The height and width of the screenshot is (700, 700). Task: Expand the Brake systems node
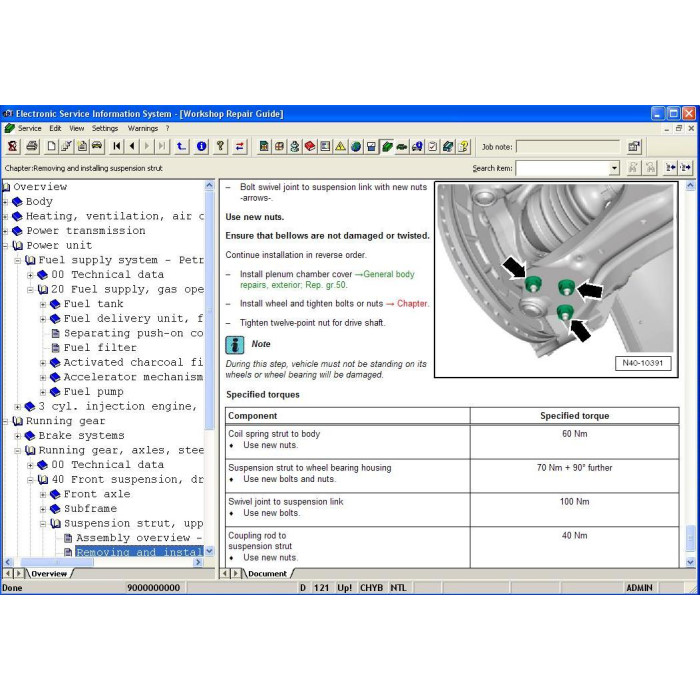18,436
